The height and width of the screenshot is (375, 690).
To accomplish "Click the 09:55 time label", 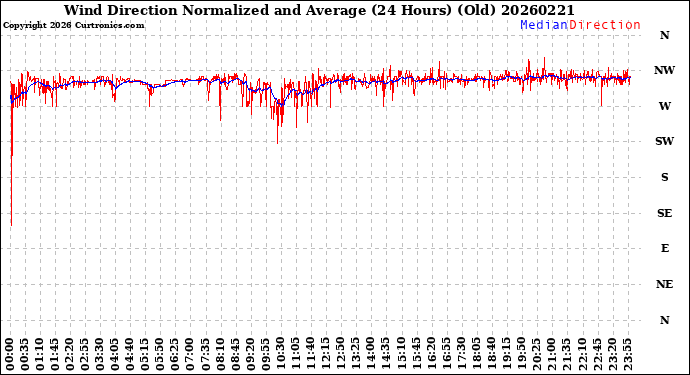I will tap(265, 354).
